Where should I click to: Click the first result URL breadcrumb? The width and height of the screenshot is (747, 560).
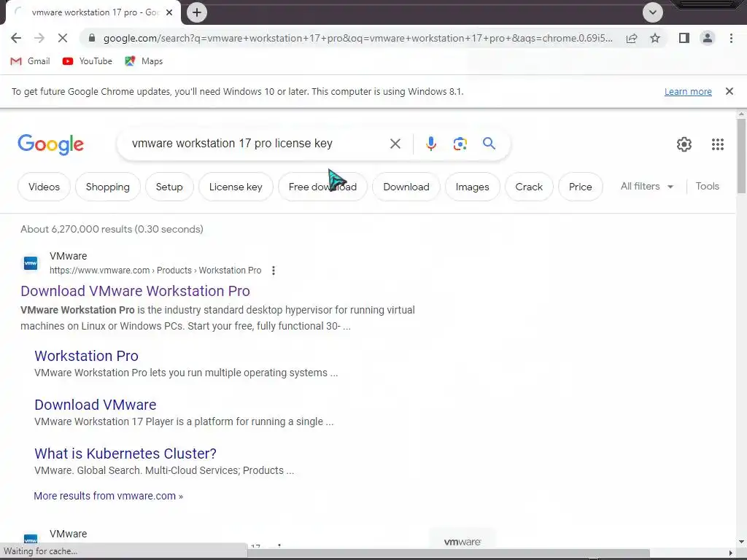[155, 271]
